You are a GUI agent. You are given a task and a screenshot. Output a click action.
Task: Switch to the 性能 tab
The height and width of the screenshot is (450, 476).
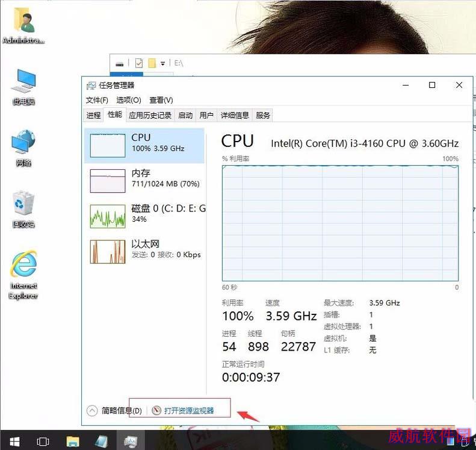[x=115, y=114]
